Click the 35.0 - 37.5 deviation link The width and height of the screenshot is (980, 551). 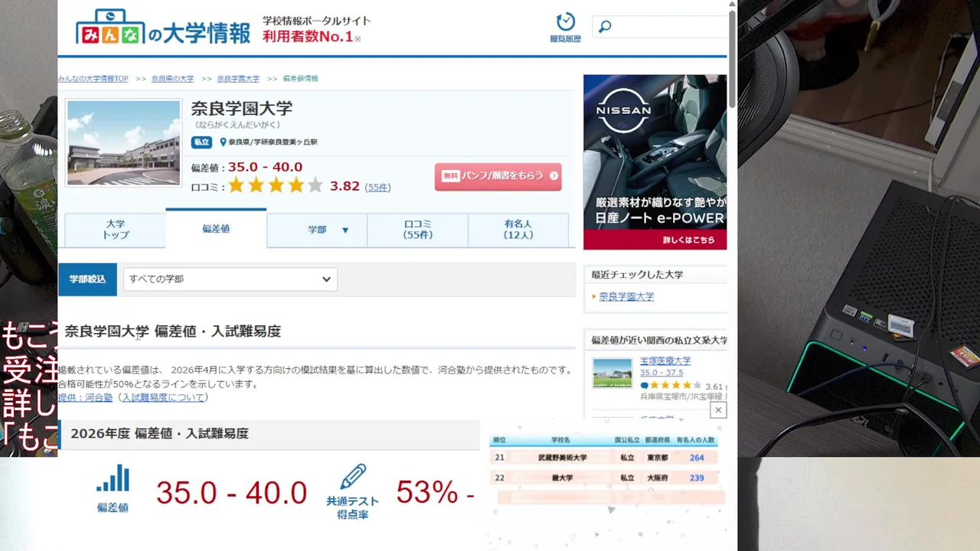661,373
